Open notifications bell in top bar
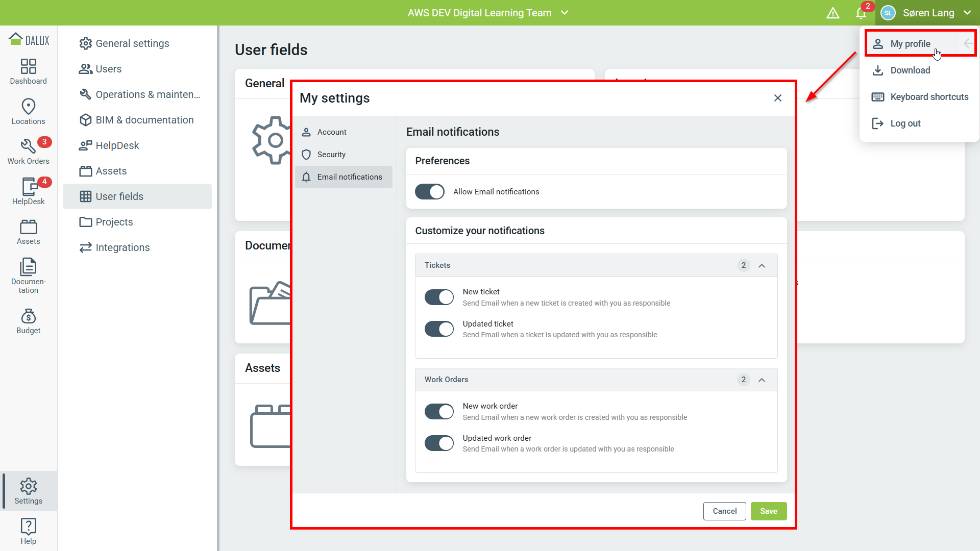The width and height of the screenshot is (980, 551). (x=861, y=13)
